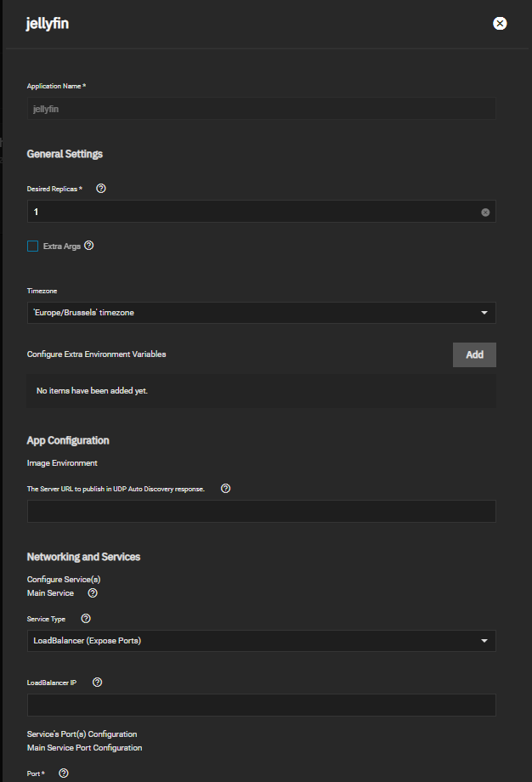Open the Extra Args help tooltip icon
The width and height of the screenshot is (532, 782).
[88, 246]
